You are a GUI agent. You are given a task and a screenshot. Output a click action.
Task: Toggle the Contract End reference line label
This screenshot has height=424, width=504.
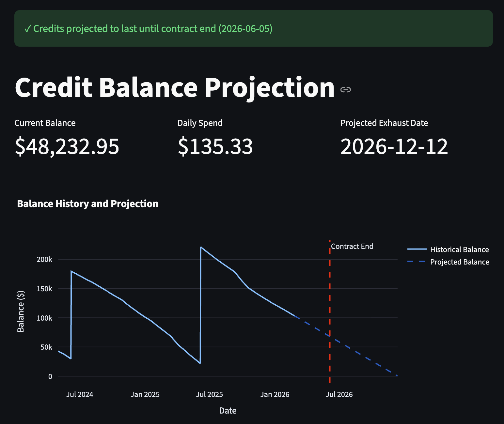click(352, 246)
